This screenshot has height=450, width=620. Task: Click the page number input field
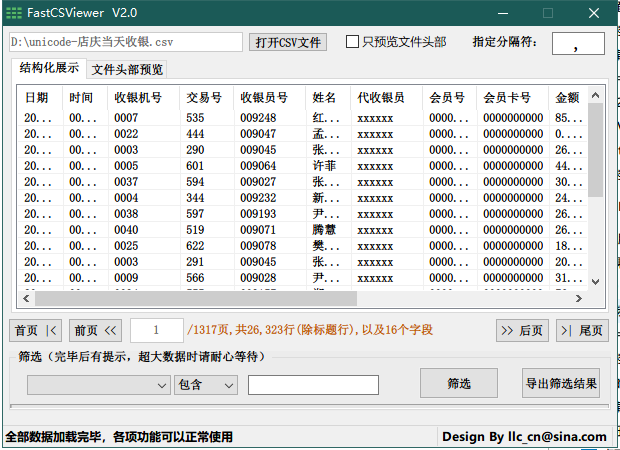click(x=157, y=330)
